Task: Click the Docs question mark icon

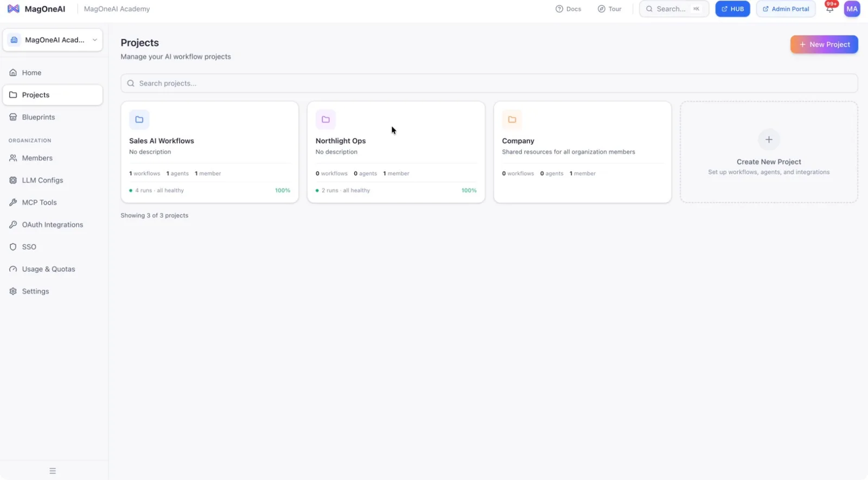Action: click(559, 9)
